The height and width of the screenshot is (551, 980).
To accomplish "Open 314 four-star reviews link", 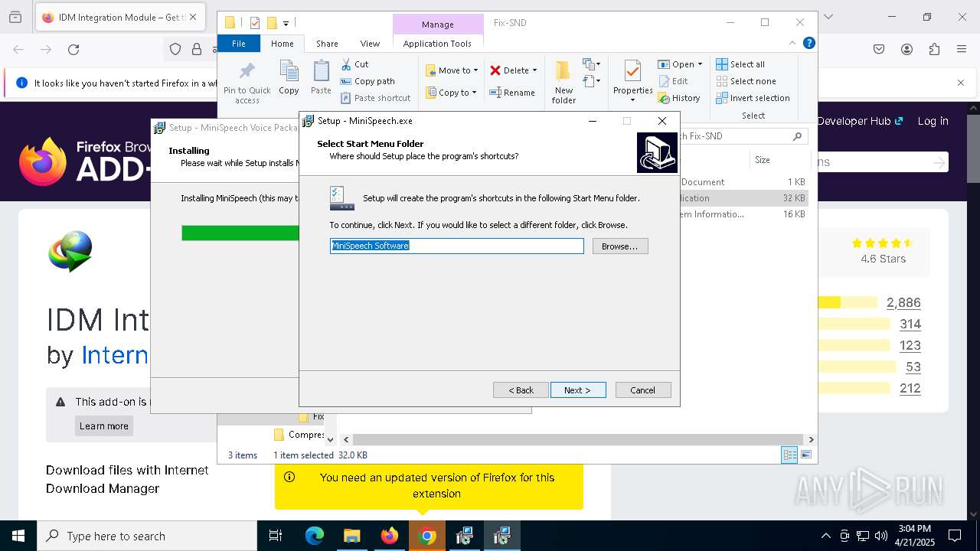I will click(910, 324).
